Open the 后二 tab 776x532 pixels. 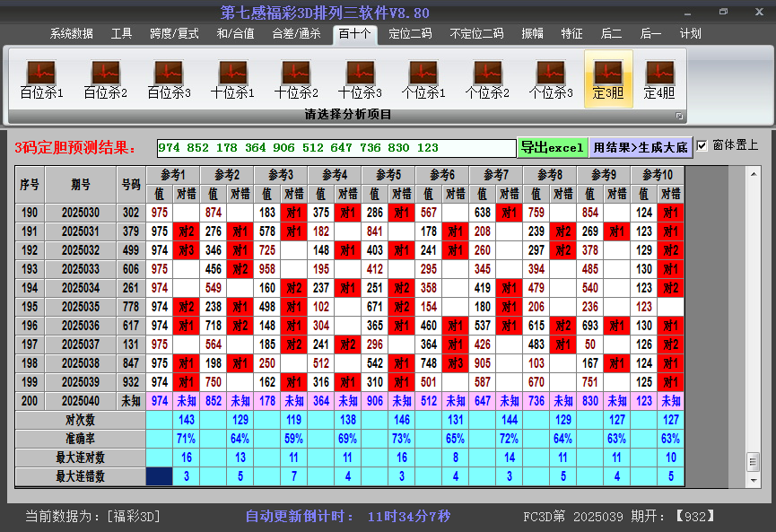pyautogui.click(x=611, y=34)
